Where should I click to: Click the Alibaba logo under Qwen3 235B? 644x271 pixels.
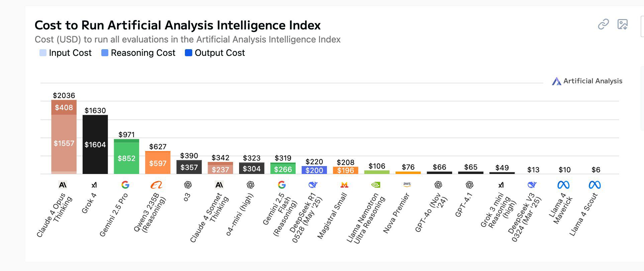156,185
